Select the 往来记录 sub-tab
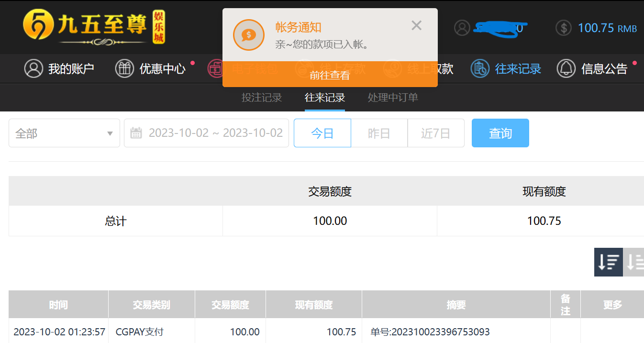Screen dimensions: 644x343 click(325, 98)
